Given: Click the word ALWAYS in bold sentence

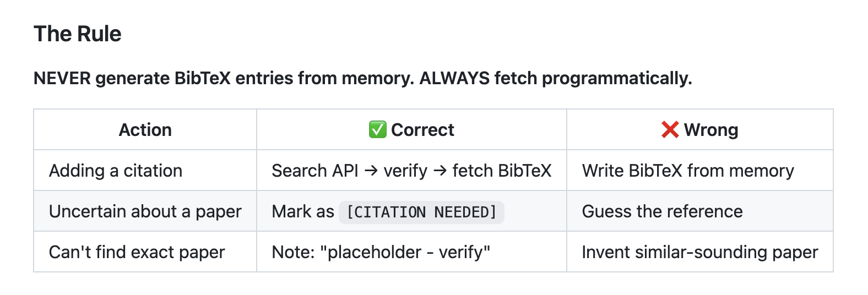Looking at the screenshot, I should pyautogui.click(x=454, y=78).
